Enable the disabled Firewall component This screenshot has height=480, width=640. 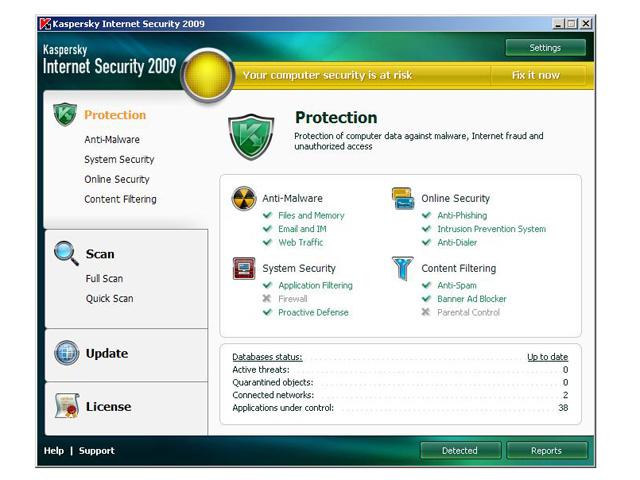(x=292, y=299)
